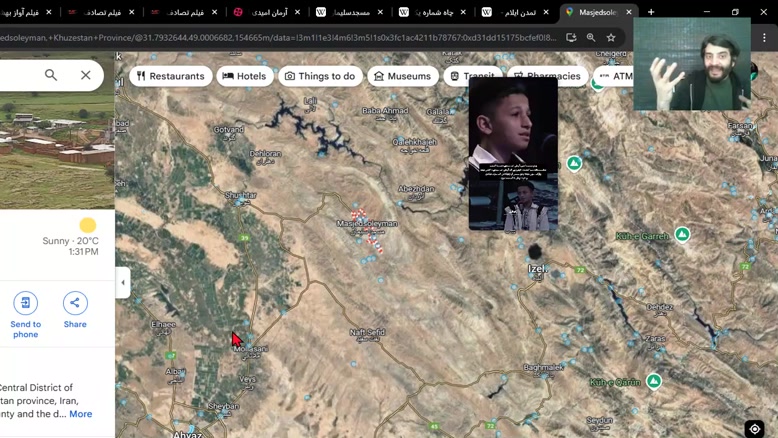Screen dimensions: 778x438
Task: Click the Lali town label
Action: [x=310, y=101]
